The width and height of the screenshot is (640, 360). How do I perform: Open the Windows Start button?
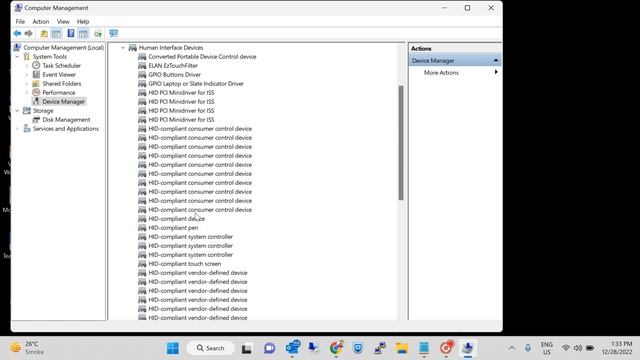pos(173,348)
